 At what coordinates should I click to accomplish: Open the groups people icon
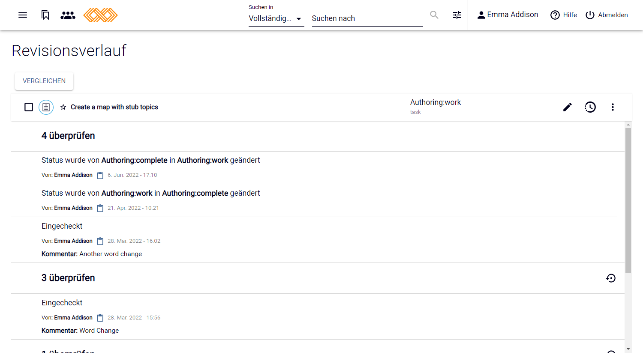pyautogui.click(x=68, y=15)
